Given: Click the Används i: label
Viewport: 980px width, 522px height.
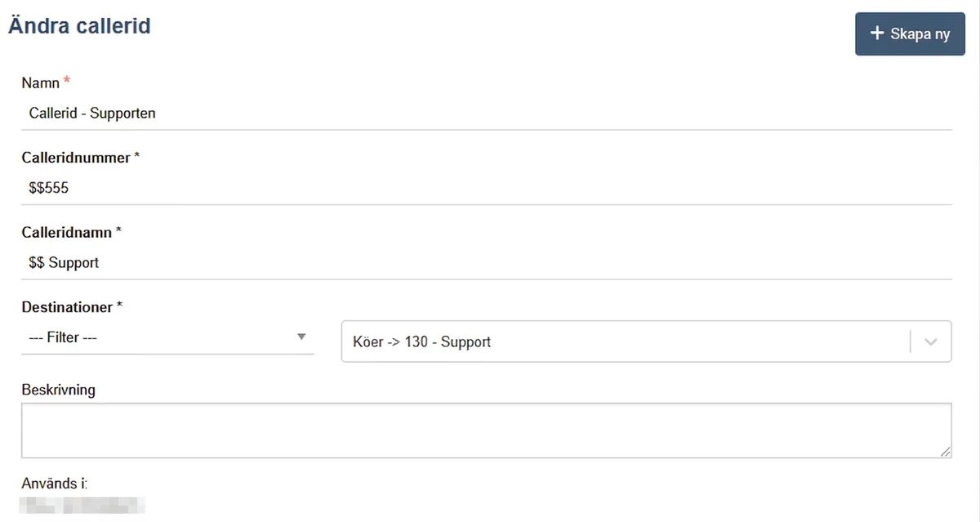Looking at the screenshot, I should (54, 484).
